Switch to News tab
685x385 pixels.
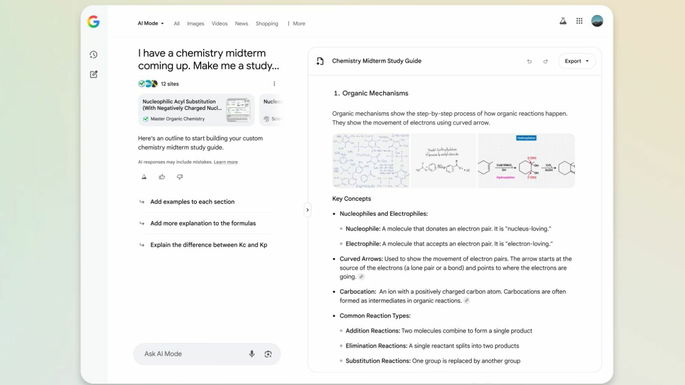click(x=241, y=24)
